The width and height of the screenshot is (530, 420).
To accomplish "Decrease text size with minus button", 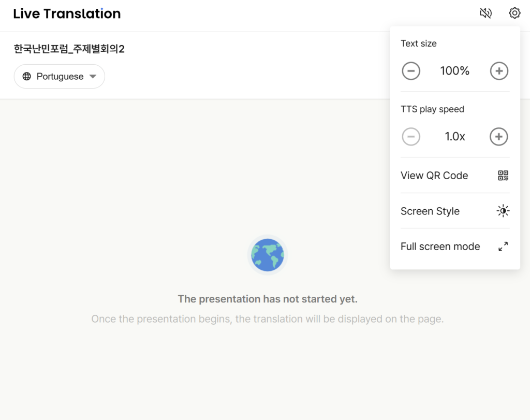I will [x=411, y=71].
